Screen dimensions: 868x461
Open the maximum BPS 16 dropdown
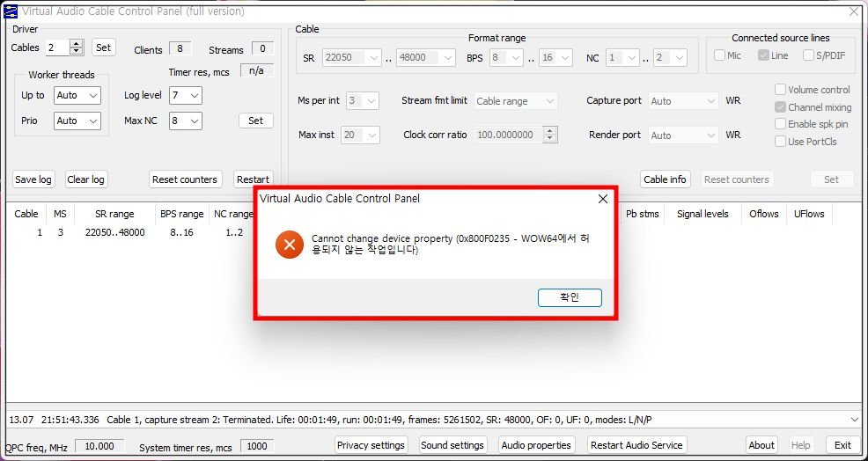[555, 57]
